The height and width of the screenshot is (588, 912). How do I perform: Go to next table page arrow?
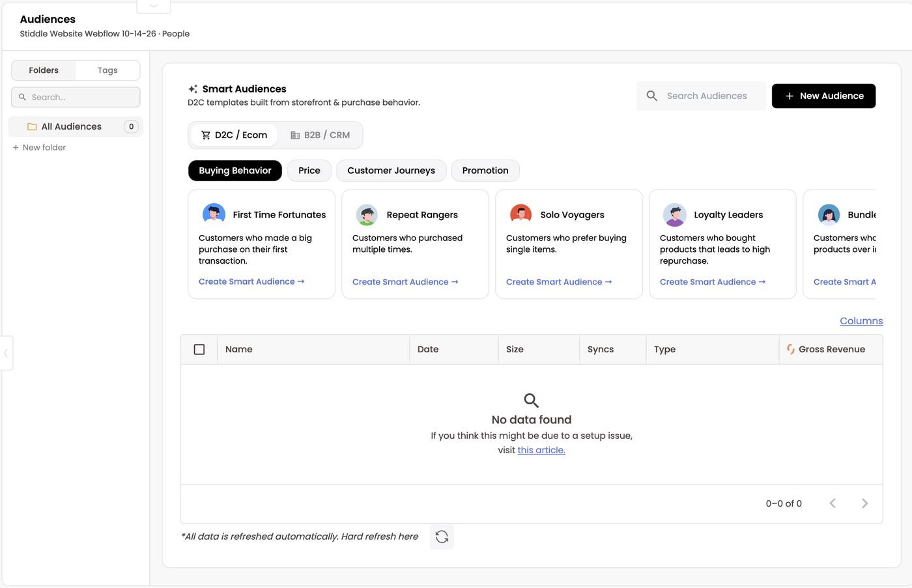[864, 503]
